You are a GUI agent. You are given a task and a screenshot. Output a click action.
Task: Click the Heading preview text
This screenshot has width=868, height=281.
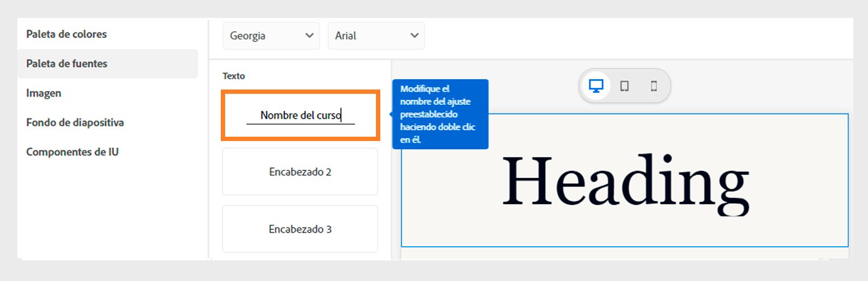[626, 182]
